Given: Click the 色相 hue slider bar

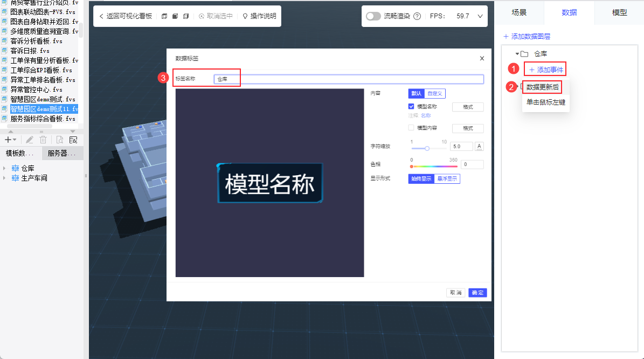Looking at the screenshot, I should coord(434,167).
